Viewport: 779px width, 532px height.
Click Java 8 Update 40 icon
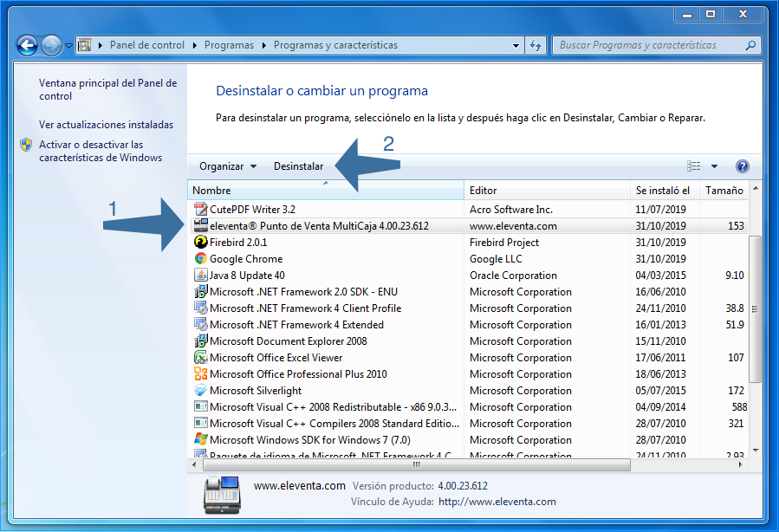pyautogui.click(x=201, y=275)
